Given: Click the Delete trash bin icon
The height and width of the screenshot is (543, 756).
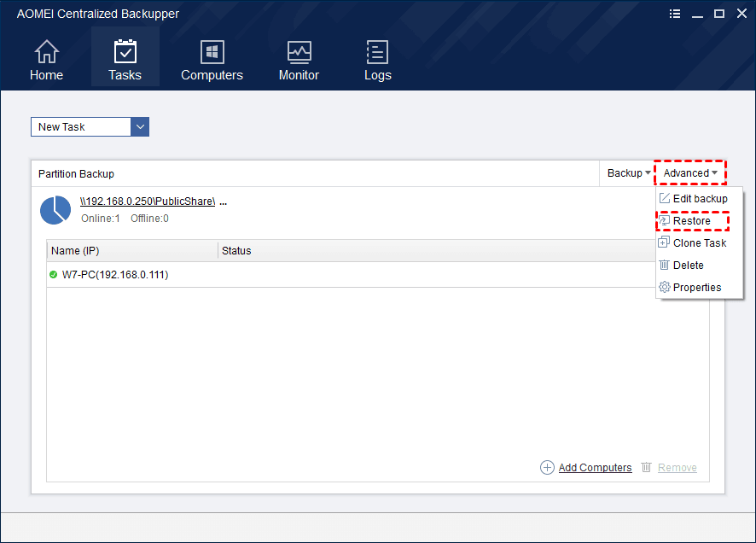Looking at the screenshot, I should click(665, 265).
